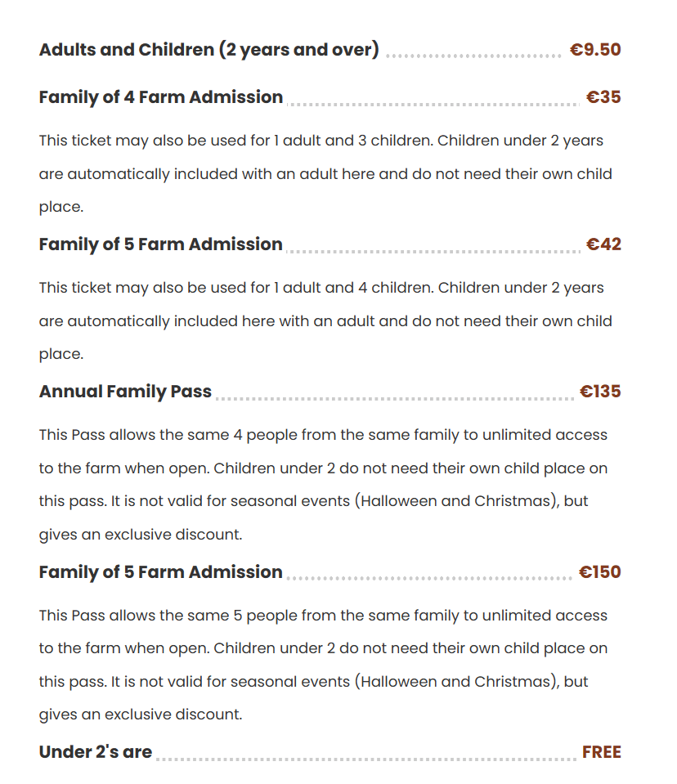The width and height of the screenshot is (677, 784).
Task: Select the FREE price label
Action: [x=602, y=752]
